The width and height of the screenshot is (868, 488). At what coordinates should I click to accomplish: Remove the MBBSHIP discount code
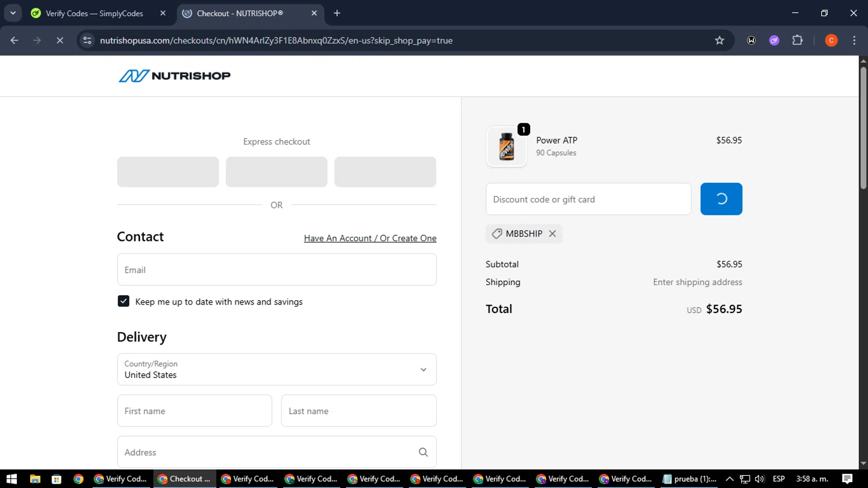[x=552, y=234]
